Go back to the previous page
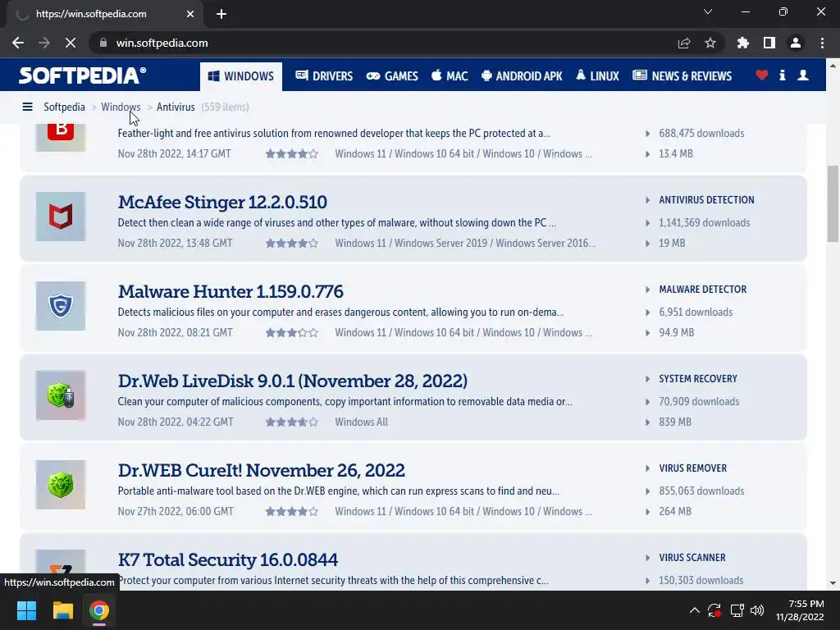This screenshot has height=630, width=840. coord(18,43)
